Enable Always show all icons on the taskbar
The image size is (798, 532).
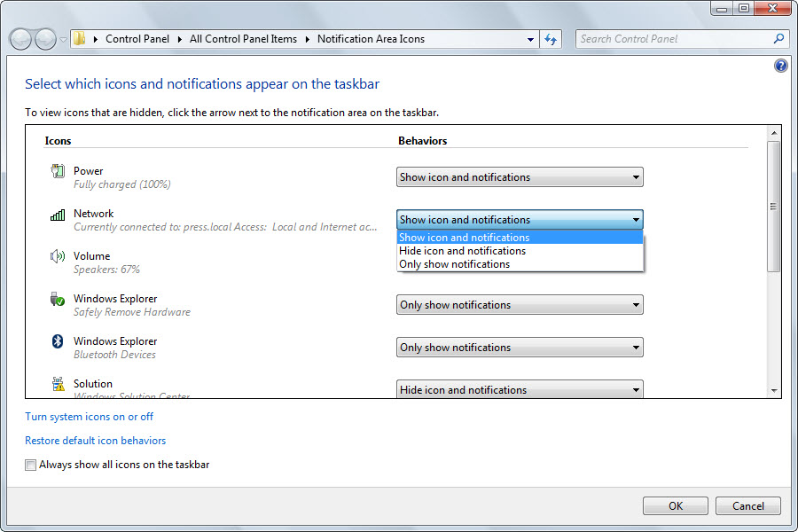click(30, 465)
